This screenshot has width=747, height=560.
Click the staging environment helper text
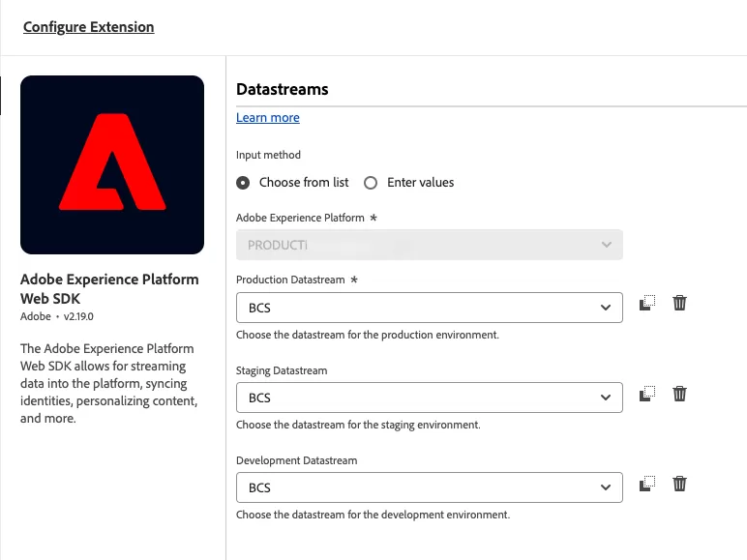tap(358, 425)
